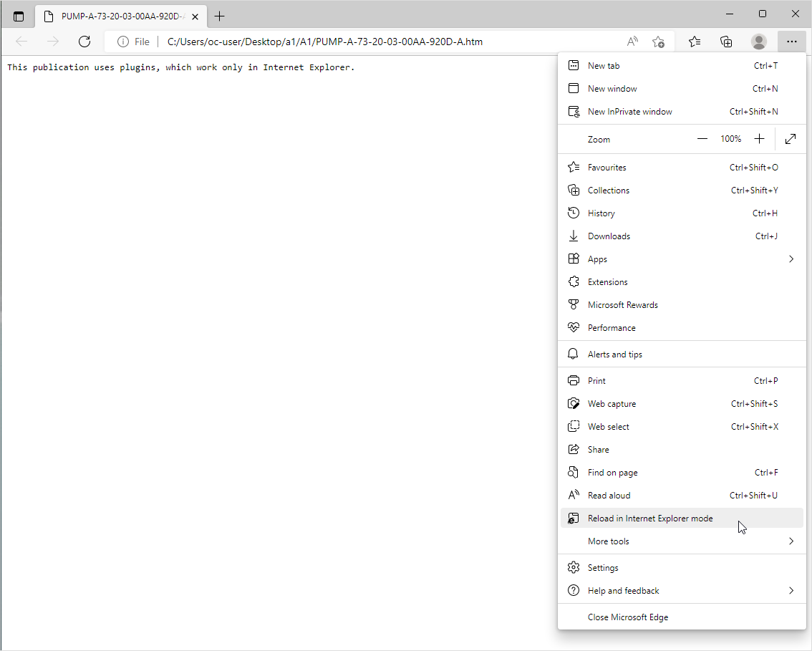The height and width of the screenshot is (651, 812).
Task: Click the user profile avatar
Action: (x=759, y=42)
